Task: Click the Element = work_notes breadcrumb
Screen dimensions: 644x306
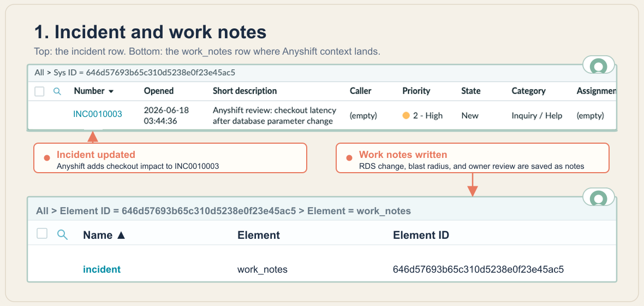Action: tap(359, 211)
